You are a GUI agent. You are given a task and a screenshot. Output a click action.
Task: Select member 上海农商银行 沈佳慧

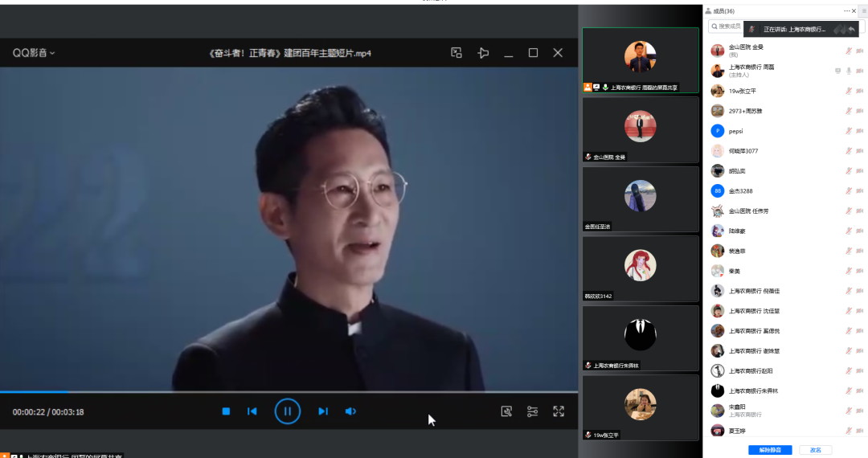pyautogui.click(x=786, y=311)
